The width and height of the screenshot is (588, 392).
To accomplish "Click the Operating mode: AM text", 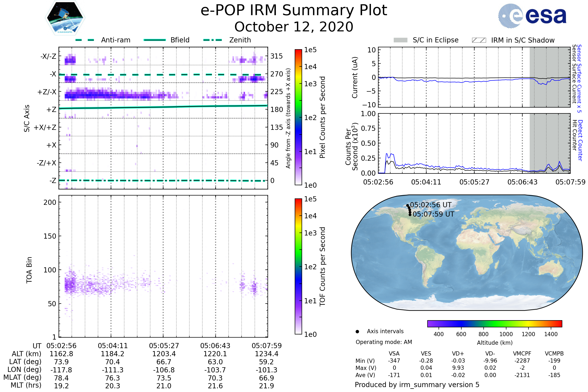I will click(x=384, y=342).
